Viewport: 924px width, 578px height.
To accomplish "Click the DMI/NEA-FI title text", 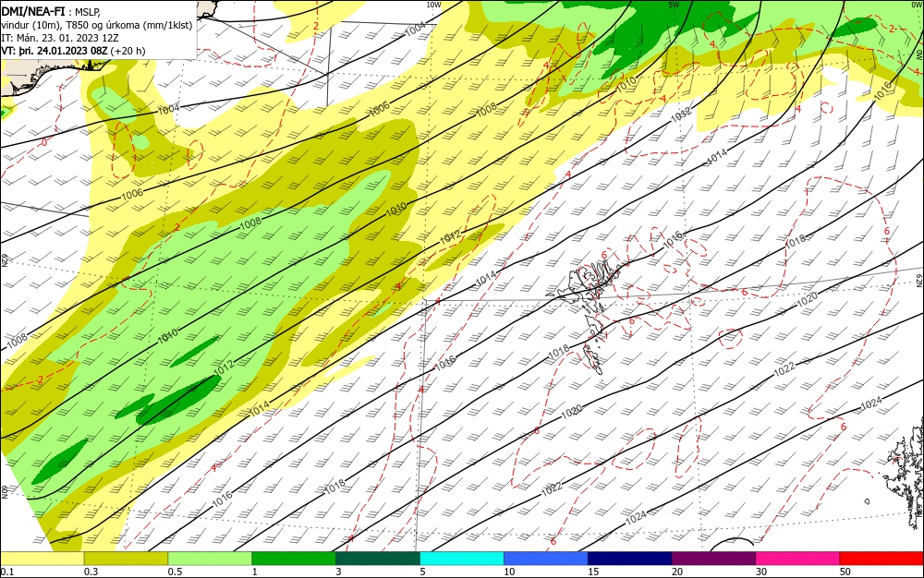I will coord(33,10).
